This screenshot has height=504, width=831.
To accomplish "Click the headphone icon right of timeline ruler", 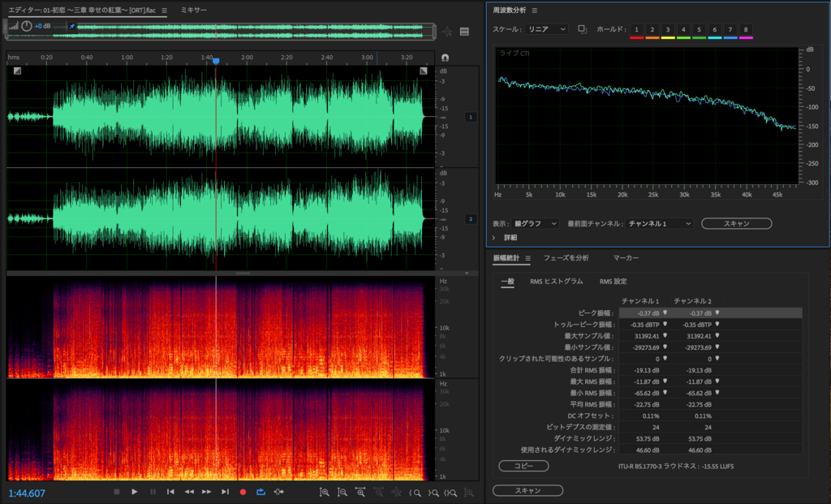I will pyautogui.click(x=446, y=58).
